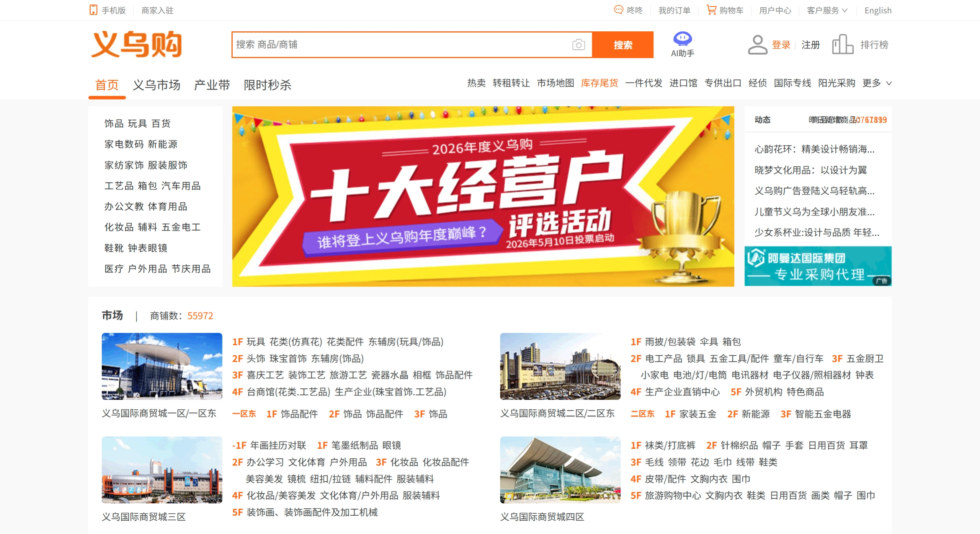
Task: Click the camera image-search icon
Action: [x=578, y=45]
